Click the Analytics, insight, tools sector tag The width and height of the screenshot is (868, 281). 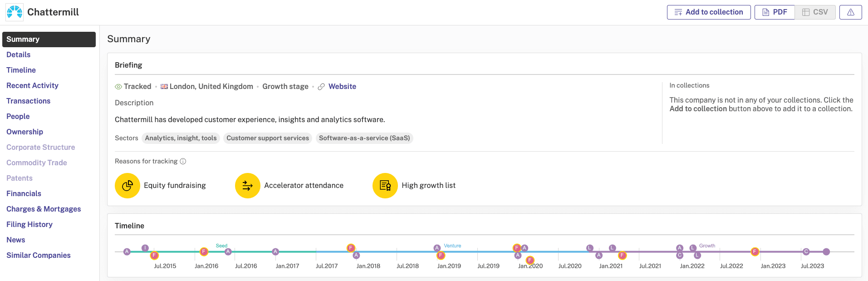point(181,138)
